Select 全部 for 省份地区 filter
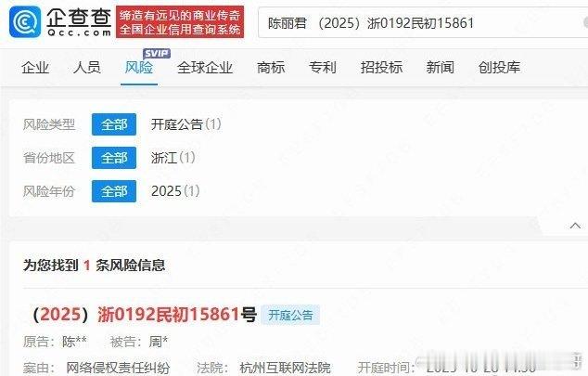 [114, 158]
